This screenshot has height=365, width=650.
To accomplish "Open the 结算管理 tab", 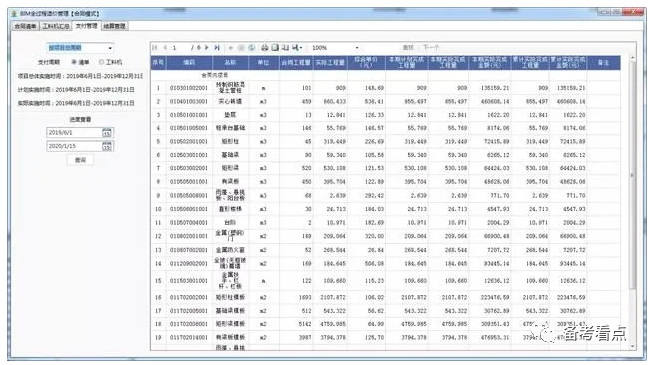I will tap(114, 27).
